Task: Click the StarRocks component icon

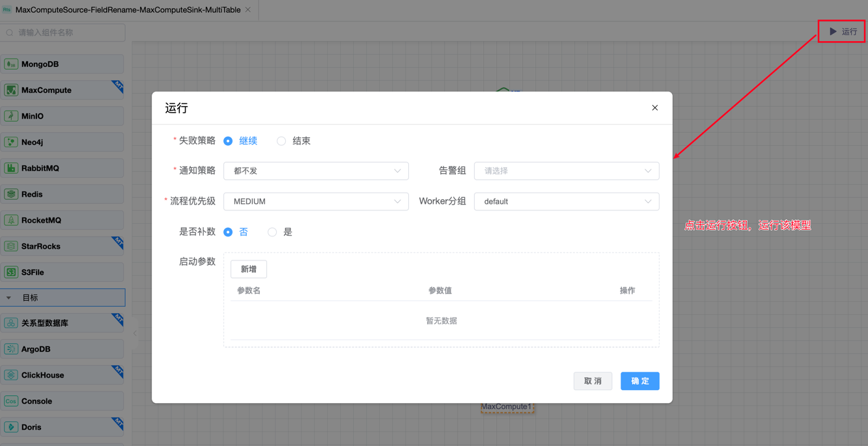Action: coord(11,246)
